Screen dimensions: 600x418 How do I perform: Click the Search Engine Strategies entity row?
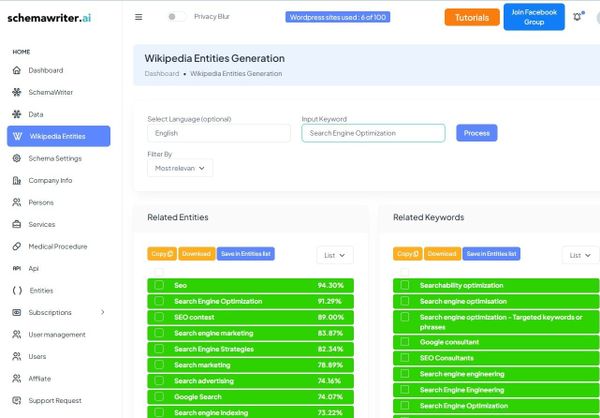click(250, 349)
